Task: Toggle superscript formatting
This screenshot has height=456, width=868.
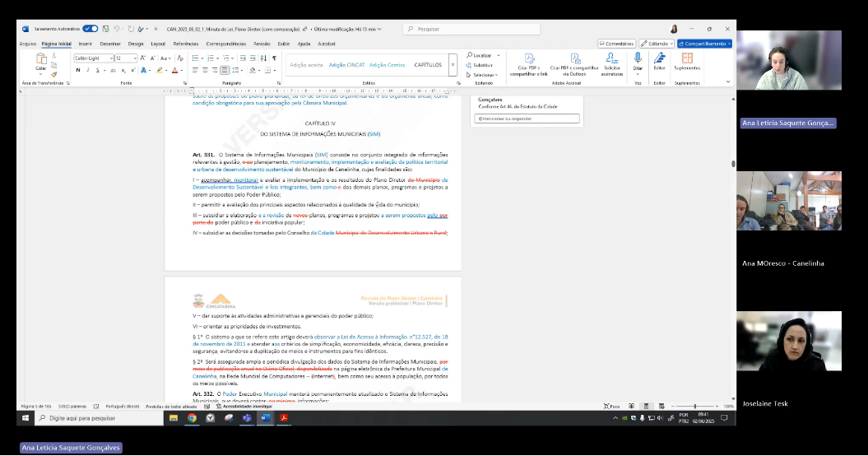Action: (132, 70)
